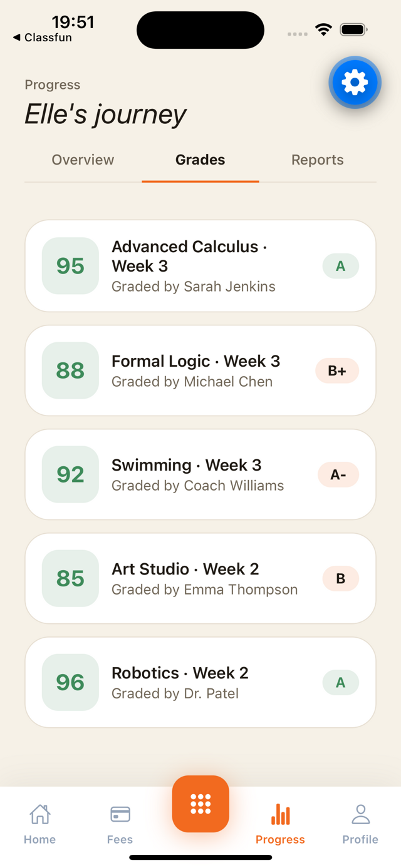
Task: Open the Reports tab
Action: [x=317, y=160]
